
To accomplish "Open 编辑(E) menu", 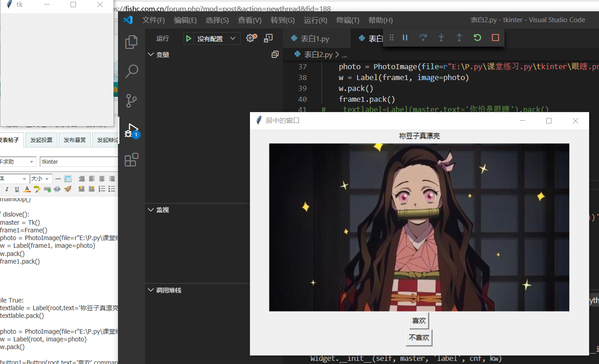I will coord(185,20).
